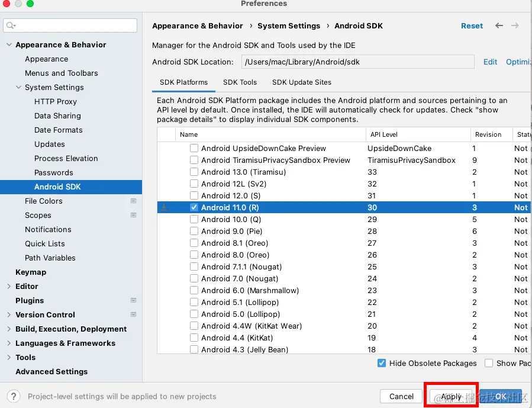Screen dimensions: 532x408
Task: Collapse the System Settings tree node
Action: click(x=18, y=88)
